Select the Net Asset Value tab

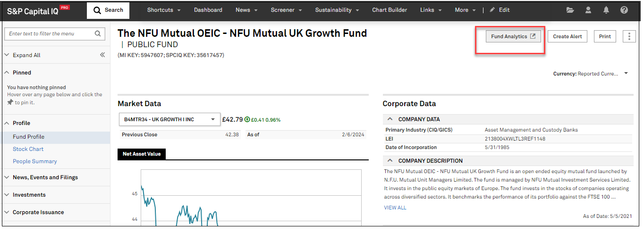pyautogui.click(x=142, y=154)
